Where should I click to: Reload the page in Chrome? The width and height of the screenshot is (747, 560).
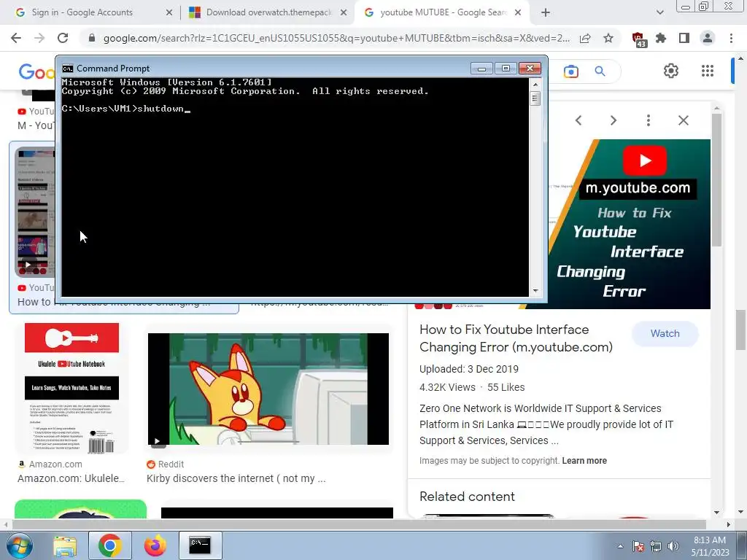pos(63,38)
